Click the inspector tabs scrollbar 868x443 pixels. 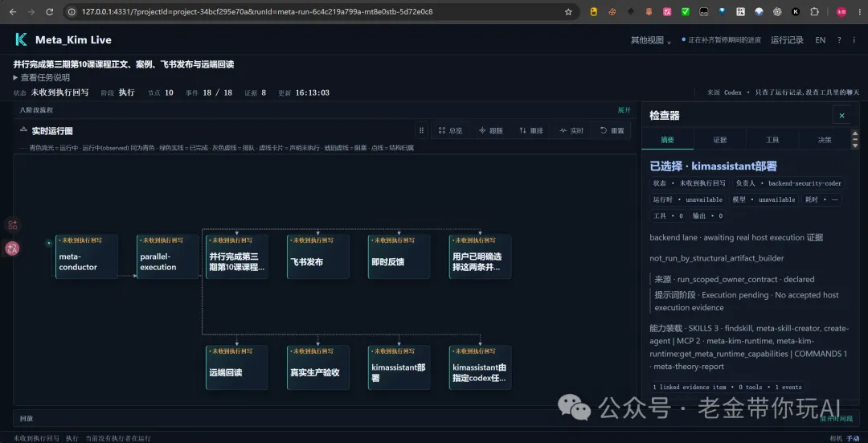855,140
